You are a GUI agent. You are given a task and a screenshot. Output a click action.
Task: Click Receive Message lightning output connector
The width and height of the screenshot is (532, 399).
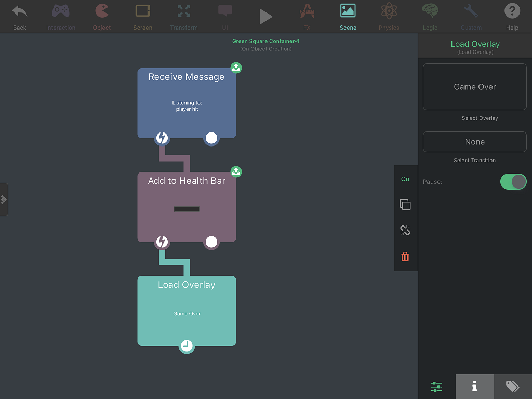(x=162, y=138)
